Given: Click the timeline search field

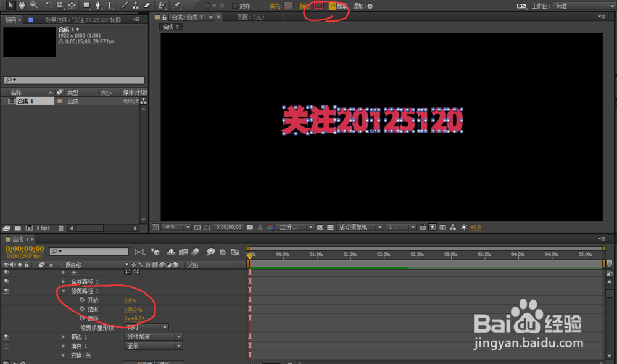Looking at the screenshot, I should 89,252.
